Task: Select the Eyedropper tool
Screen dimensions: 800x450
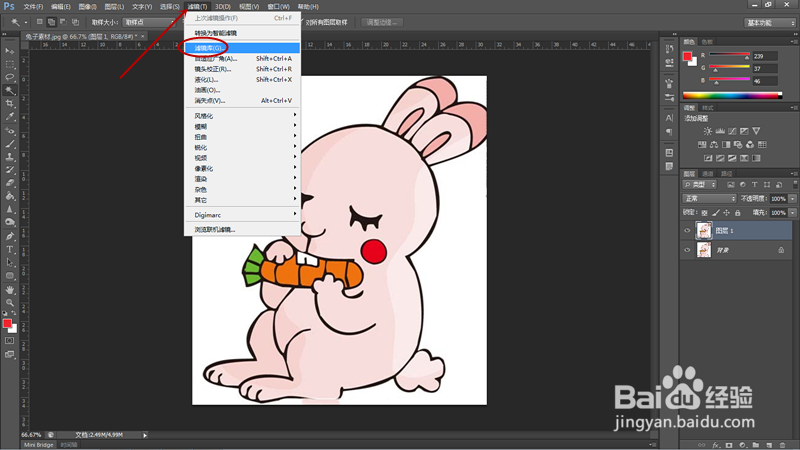Action: 10,116
